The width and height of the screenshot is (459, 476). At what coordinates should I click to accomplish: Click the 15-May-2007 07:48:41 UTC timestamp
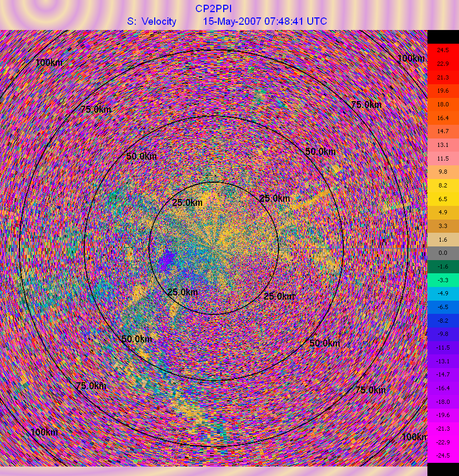(265, 22)
